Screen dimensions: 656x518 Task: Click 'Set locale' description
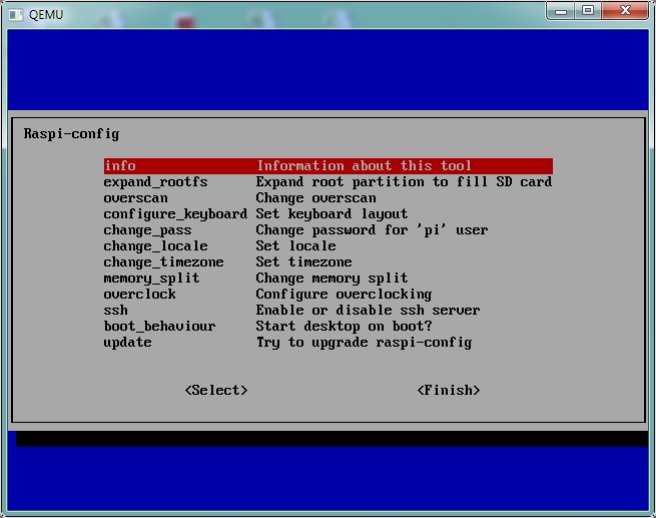tap(296, 246)
